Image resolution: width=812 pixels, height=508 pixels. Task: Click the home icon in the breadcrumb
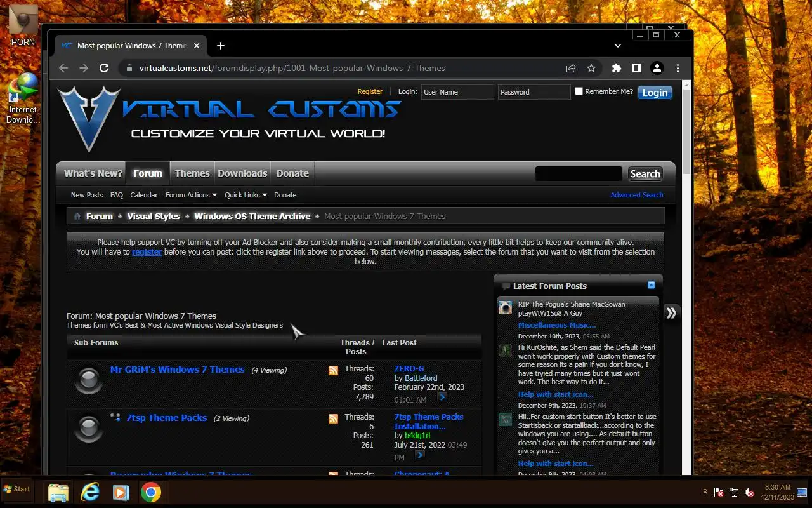(x=77, y=217)
